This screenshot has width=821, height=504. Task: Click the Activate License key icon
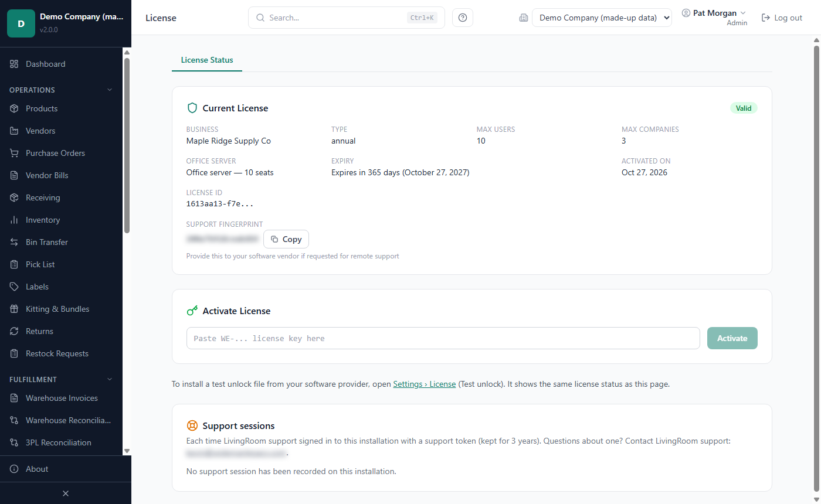[192, 311]
